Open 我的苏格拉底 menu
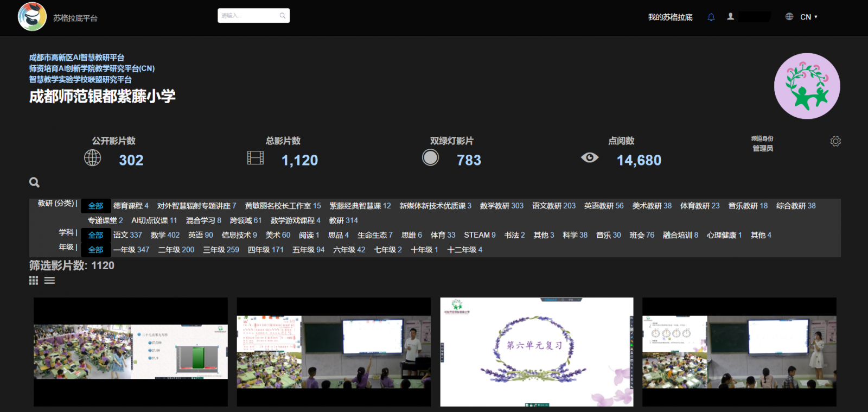Image resolution: width=868 pixels, height=412 pixels. [670, 17]
